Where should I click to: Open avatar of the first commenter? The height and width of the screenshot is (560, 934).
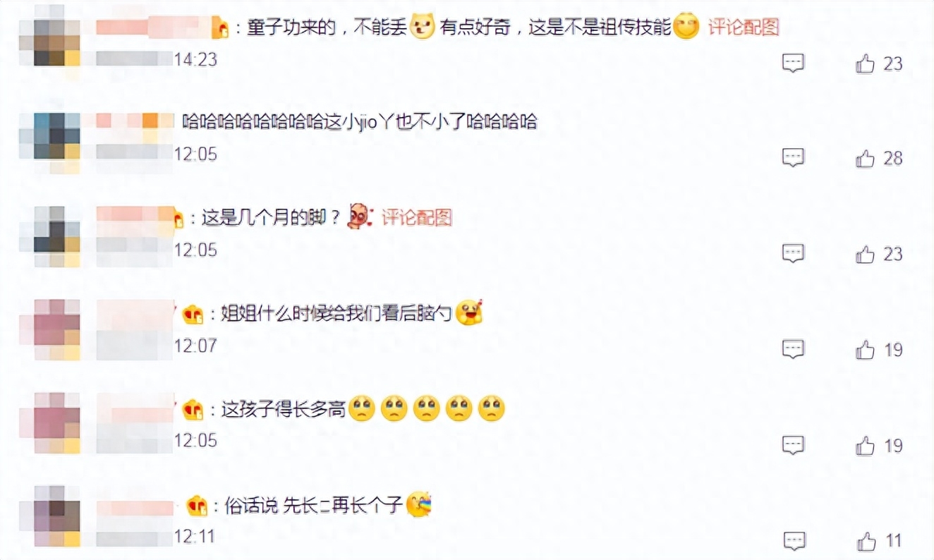(x=49, y=37)
